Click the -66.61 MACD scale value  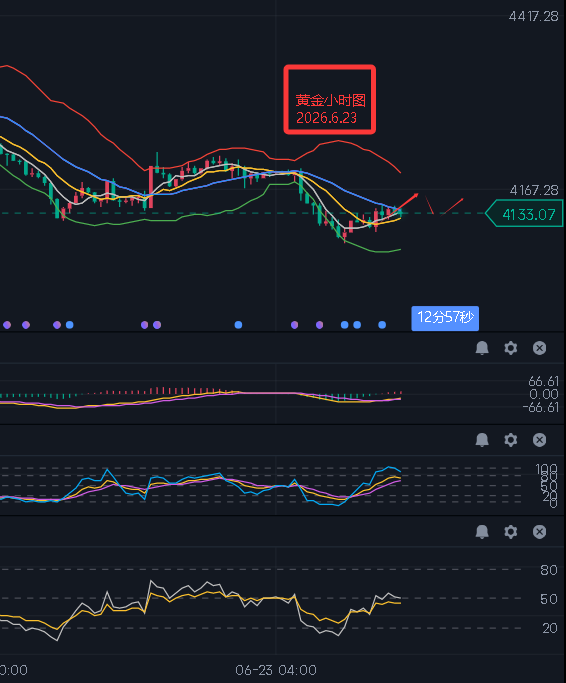tap(541, 407)
